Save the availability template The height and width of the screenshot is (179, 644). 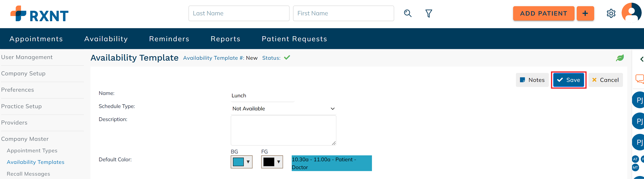click(569, 80)
